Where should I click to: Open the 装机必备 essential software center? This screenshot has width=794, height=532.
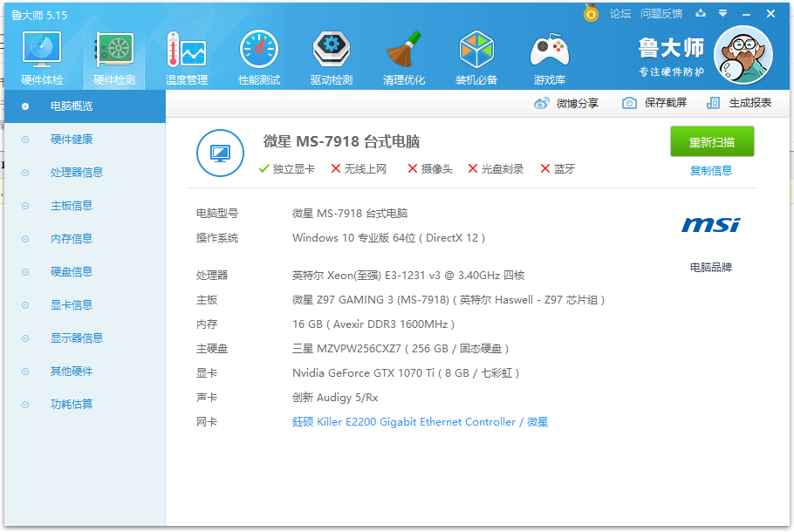(x=476, y=55)
